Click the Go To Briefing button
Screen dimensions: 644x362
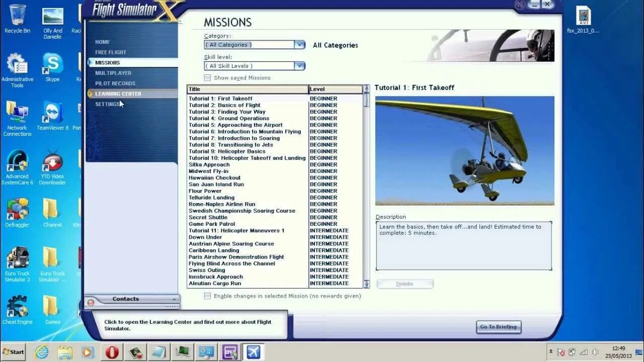499,327
